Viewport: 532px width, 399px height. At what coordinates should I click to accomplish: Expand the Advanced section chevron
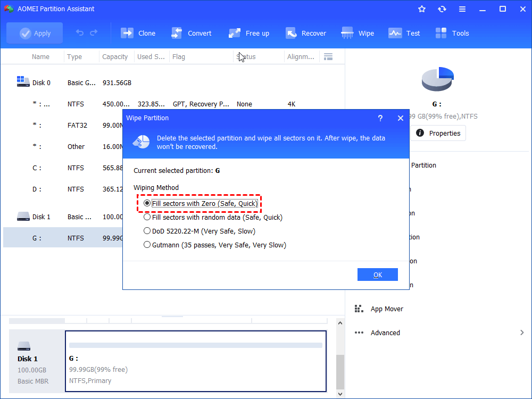[x=522, y=332]
